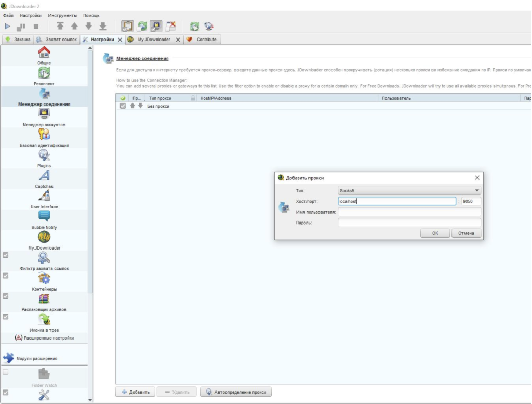
Task: Click the Имя пользователя field
Action: pyautogui.click(x=409, y=212)
